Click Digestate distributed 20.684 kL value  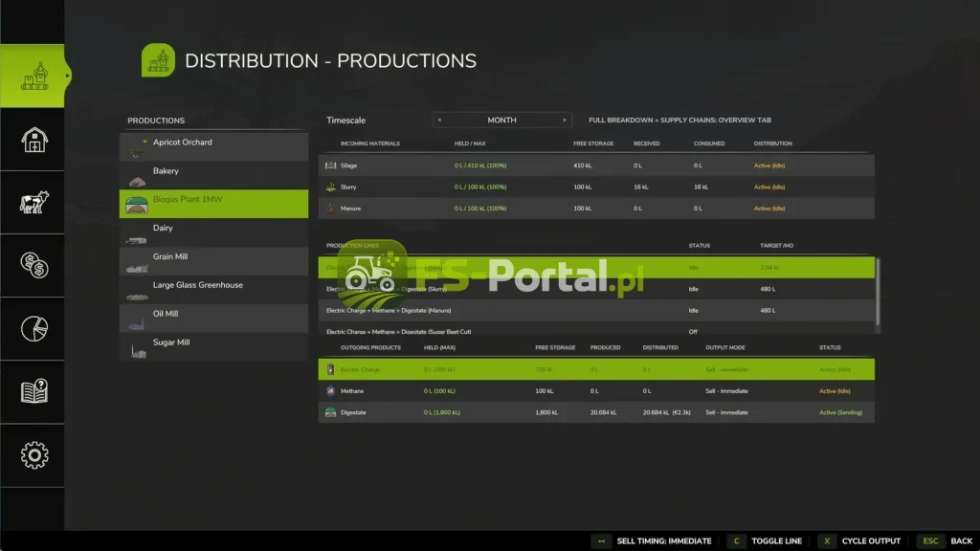666,412
